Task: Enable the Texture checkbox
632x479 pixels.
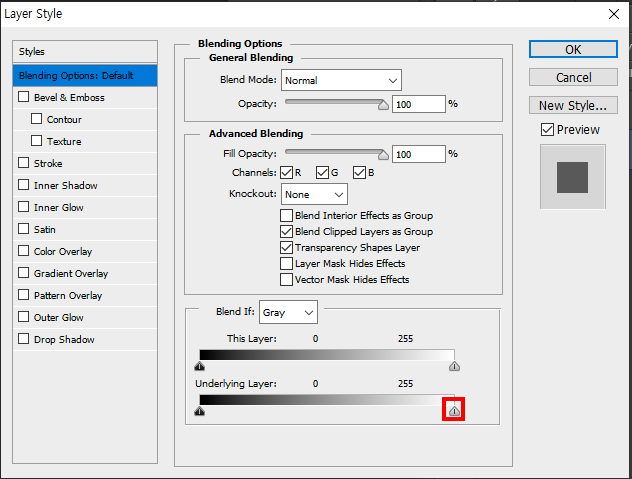Action: [37, 141]
